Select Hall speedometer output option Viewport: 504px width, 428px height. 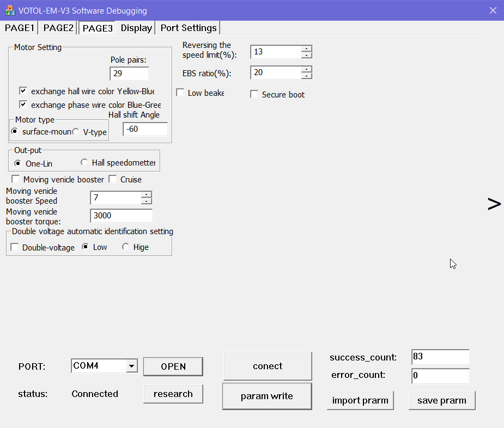coord(84,162)
